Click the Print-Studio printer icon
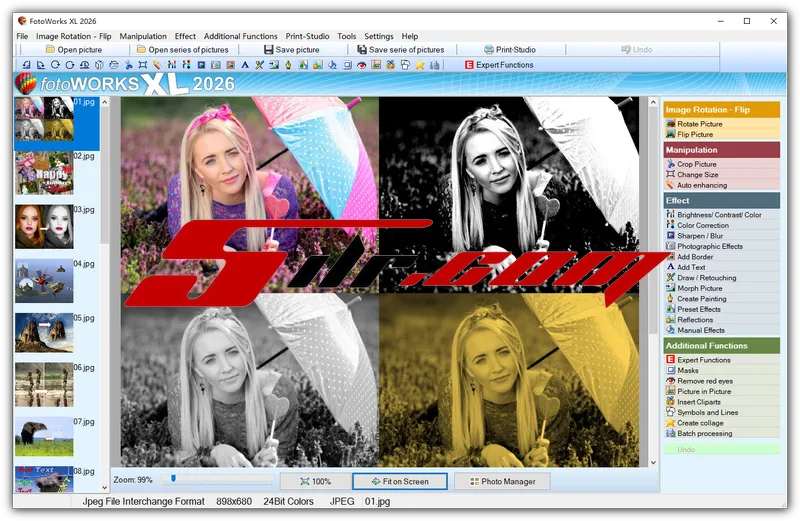 (x=489, y=49)
